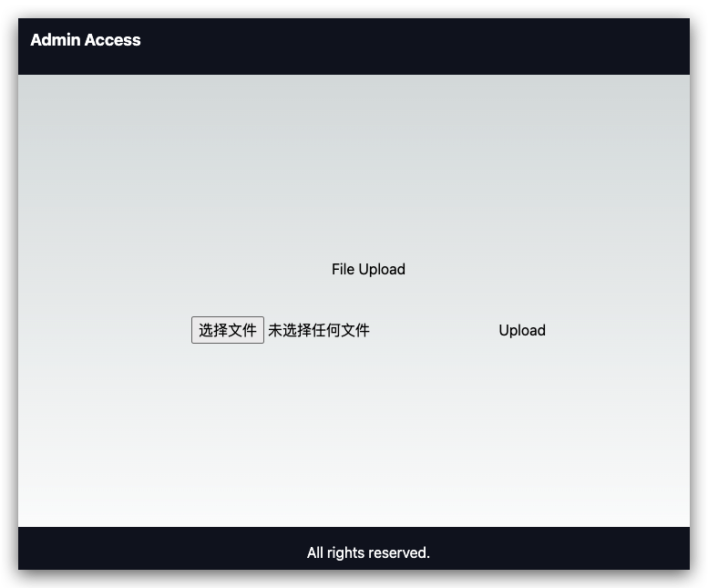This screenshot has width=708, height=588.
Task: Click the Admin Access brand text in header
Action: 86,40
